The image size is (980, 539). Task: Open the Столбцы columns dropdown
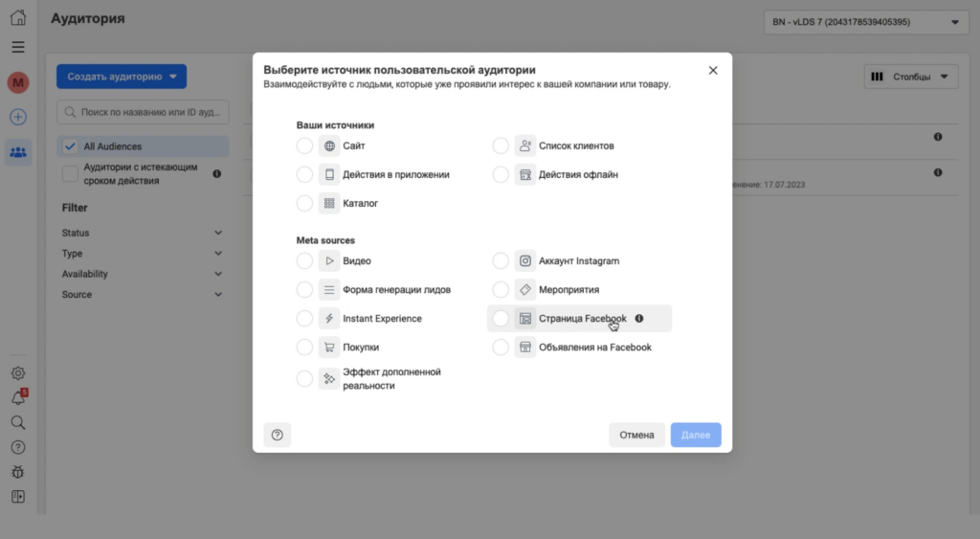(x=910, y=77)
